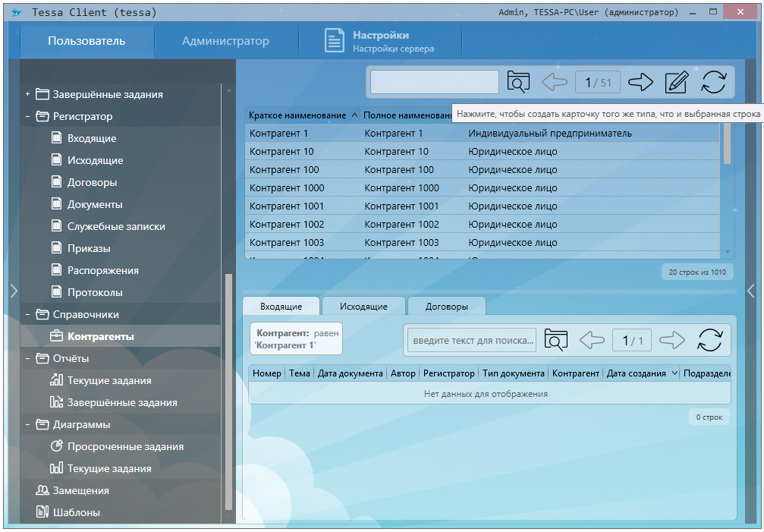Screen dimensions: 764x532
Task: Click the page indicator 1 / 51
Action: [598, 82]
